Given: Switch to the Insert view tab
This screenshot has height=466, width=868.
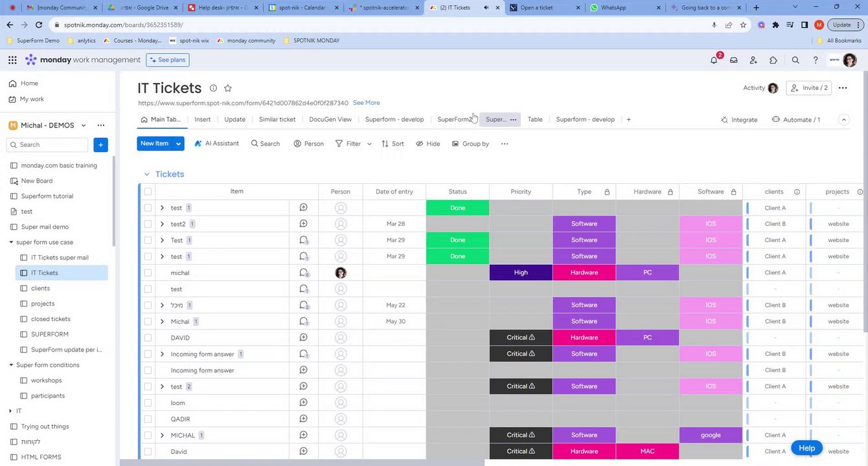Looking at the screenshot, I should point(203,120).
